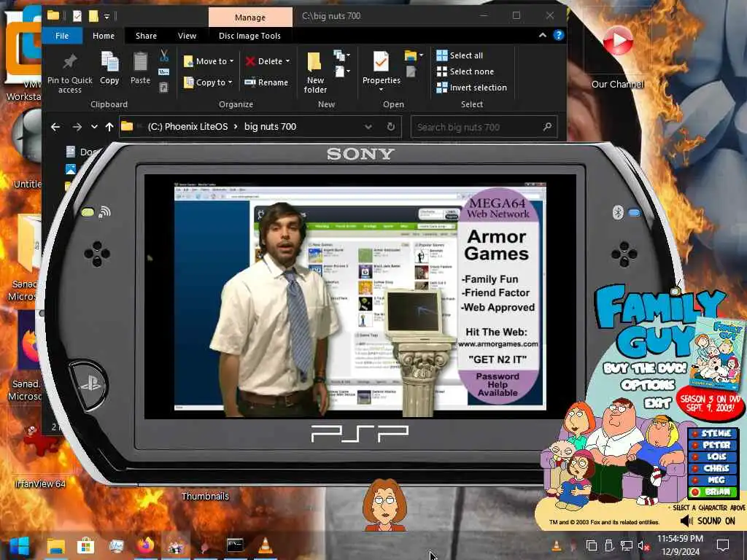Select PETER character option

[x=713, y=445]
